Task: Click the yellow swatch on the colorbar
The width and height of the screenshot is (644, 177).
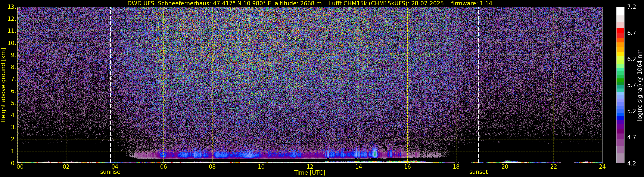Action: [620, 54]
